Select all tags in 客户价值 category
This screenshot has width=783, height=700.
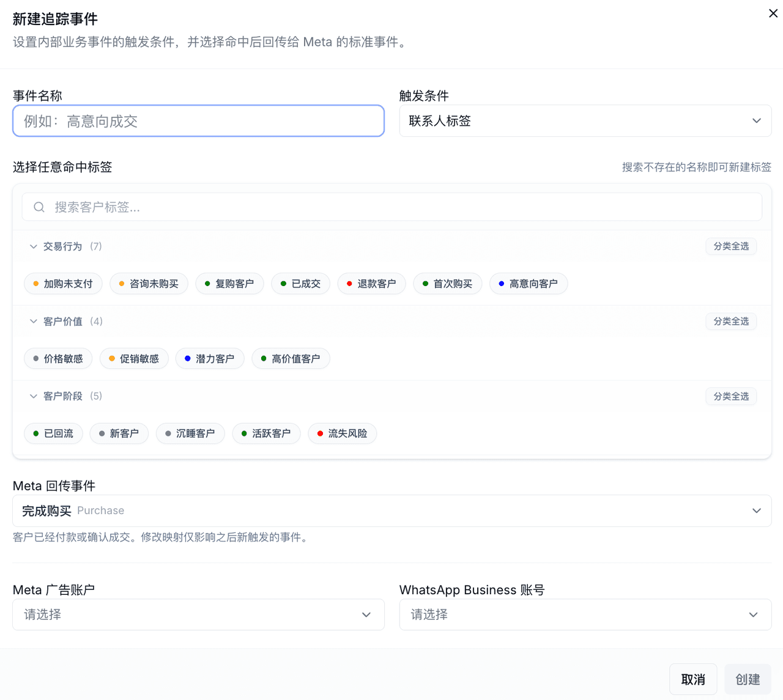click(x=731, y=322)
